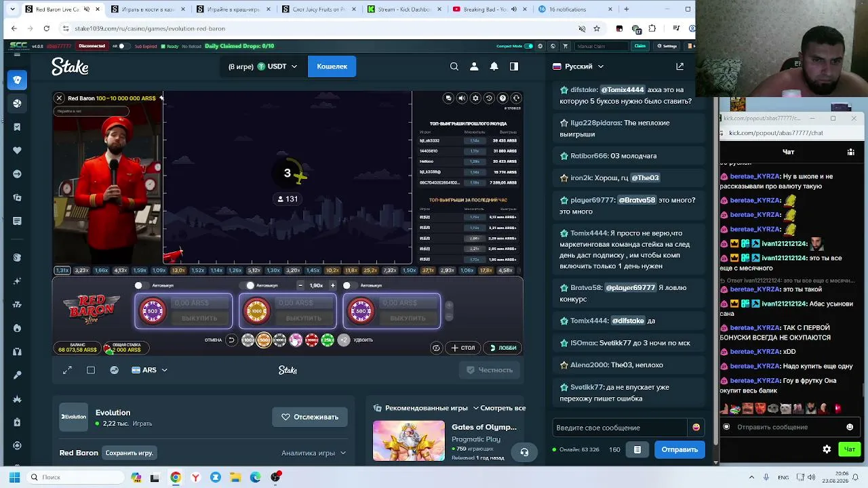Open the Red Baron game settings gear
The image size is (868, 488).
click(475, 98)
